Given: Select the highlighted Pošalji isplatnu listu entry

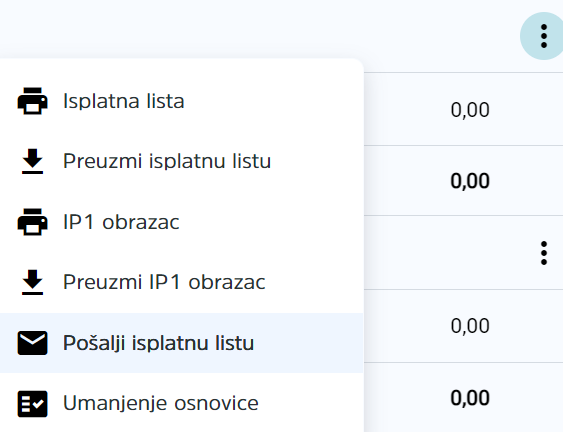Looking at the screenshot, I should [182, 343].
